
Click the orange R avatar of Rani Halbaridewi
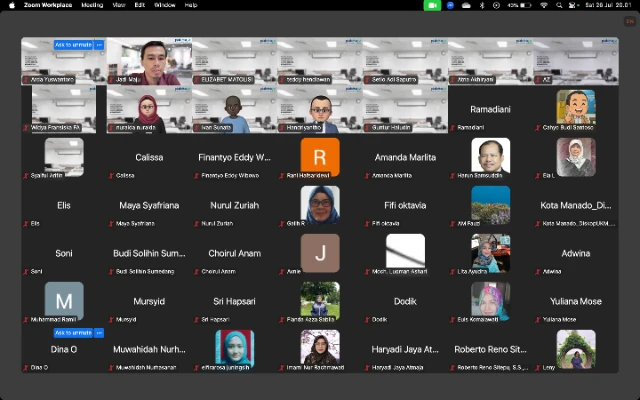(x=320, y=157)
